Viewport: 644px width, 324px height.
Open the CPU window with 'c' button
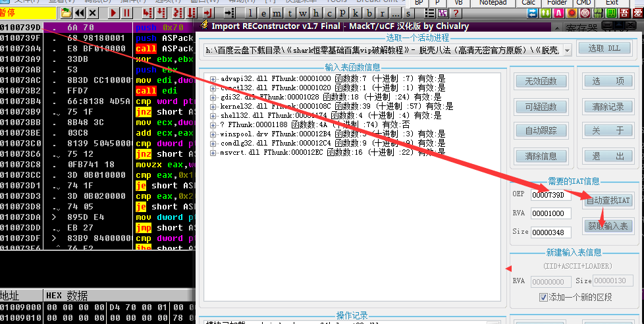tap(329, 13)
